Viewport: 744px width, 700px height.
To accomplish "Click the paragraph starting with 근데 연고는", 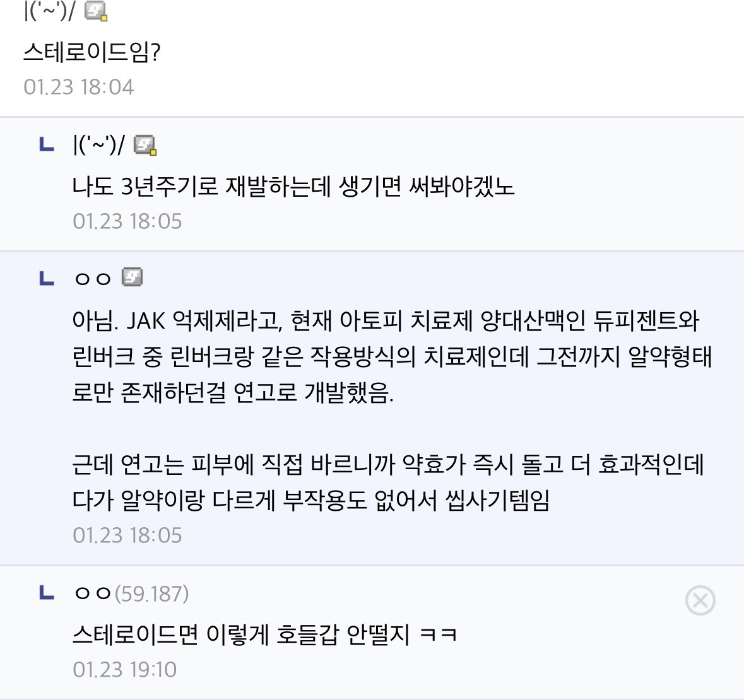I will tap(387, 482).
